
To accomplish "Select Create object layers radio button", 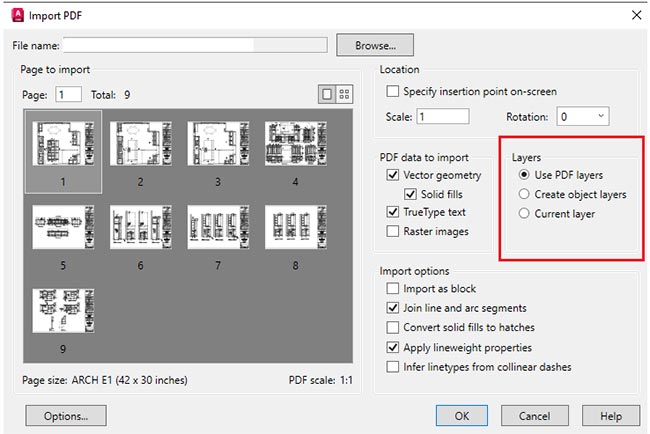I will 525,194.
